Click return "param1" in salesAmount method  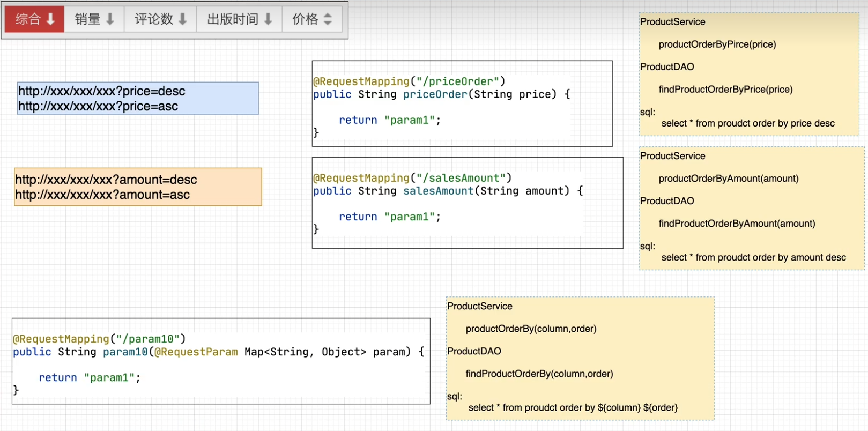390,217
